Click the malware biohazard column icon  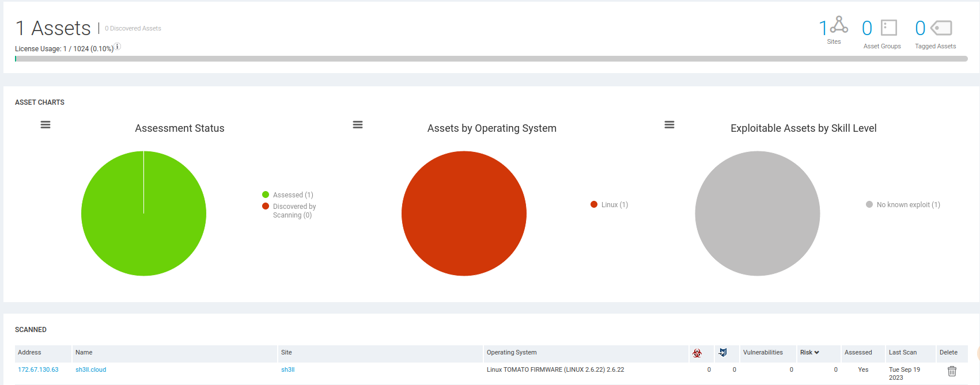[x=697, y=353]
